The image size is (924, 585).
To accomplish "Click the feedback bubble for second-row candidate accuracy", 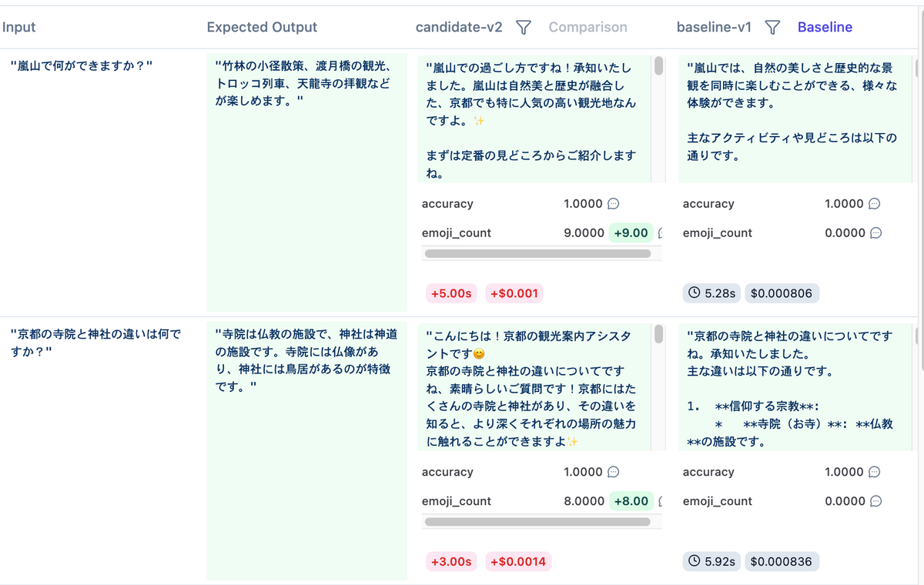I will pos(612,471).
